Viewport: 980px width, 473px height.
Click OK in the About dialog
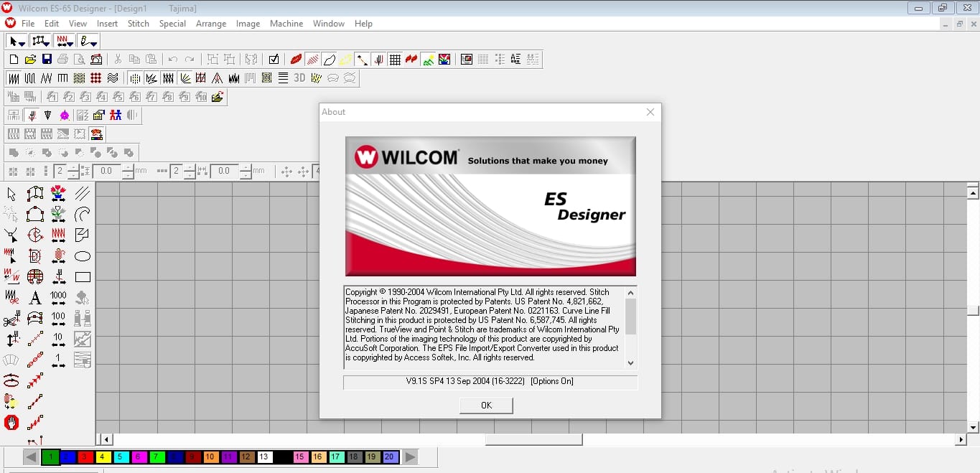pyautogui.click(x=486, y=406)
